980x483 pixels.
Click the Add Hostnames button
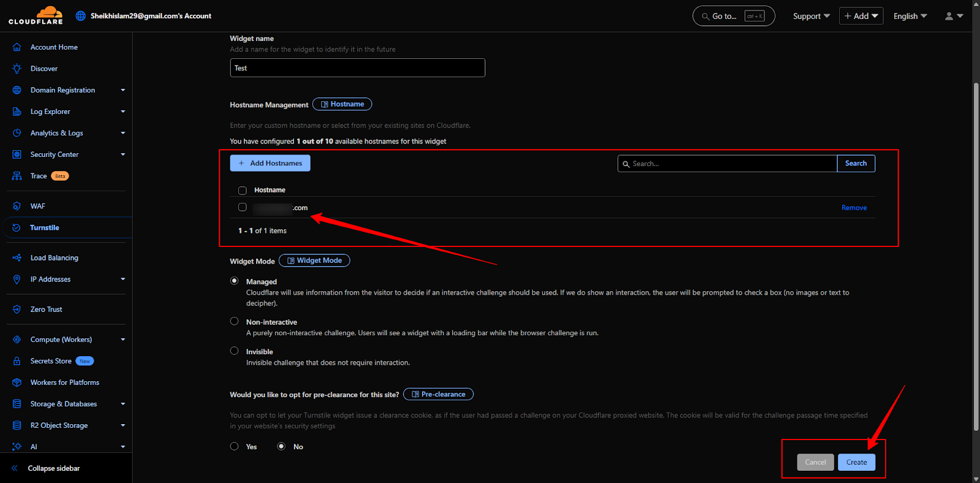coord(270,163)
